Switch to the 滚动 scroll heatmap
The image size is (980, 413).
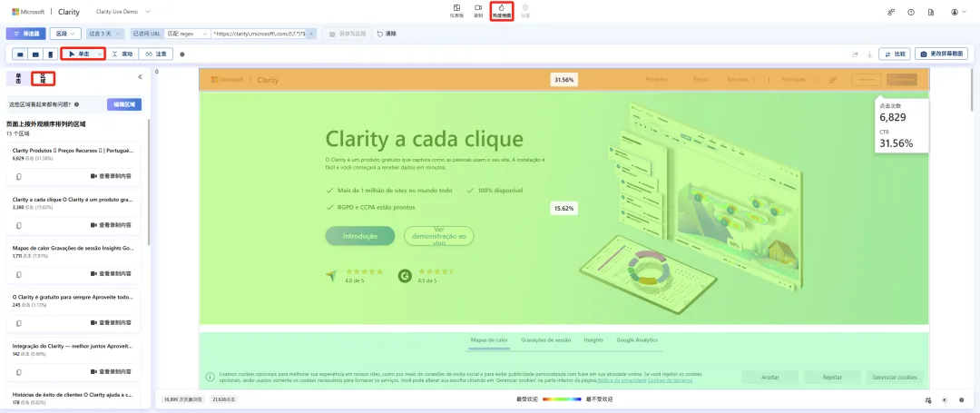pyautogui.click(x=122, y=54)
